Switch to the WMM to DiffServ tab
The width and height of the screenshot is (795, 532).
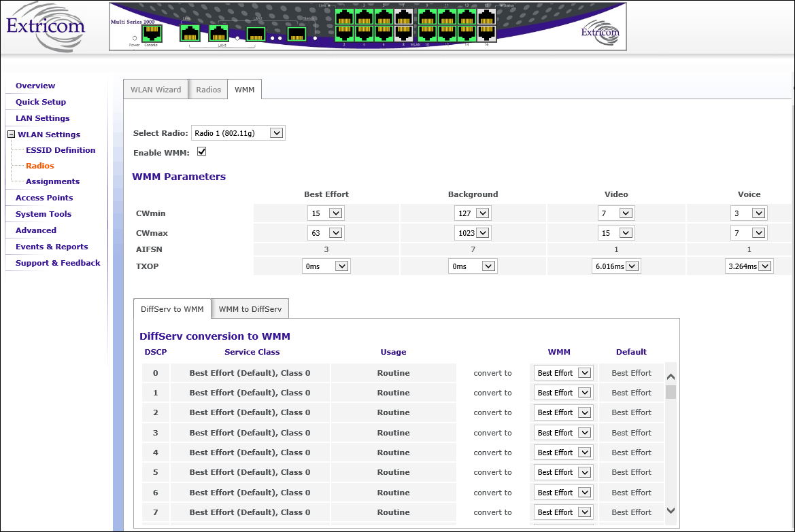[250, 308]
